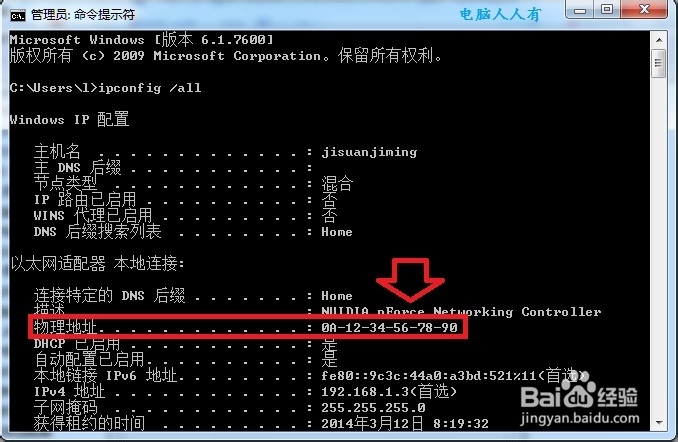Click the empty scrollbar track below thumb
The width and height of the screenshot is (678, 442).
[659, 247]
